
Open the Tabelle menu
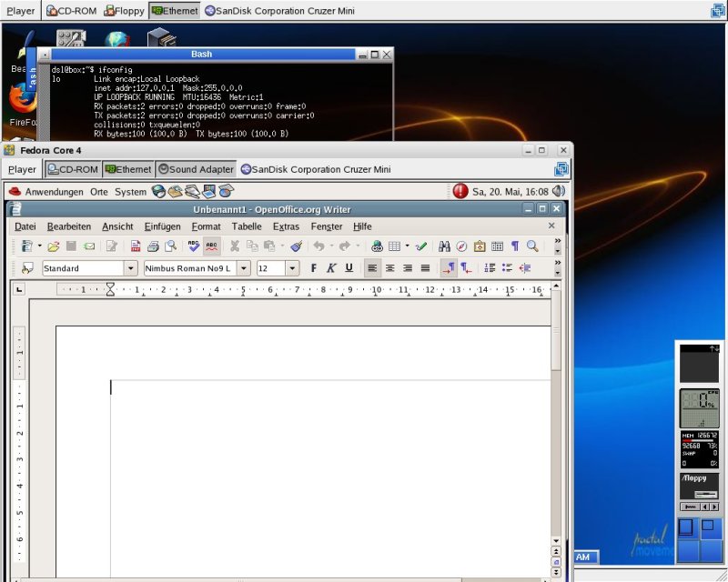(246, 226)
